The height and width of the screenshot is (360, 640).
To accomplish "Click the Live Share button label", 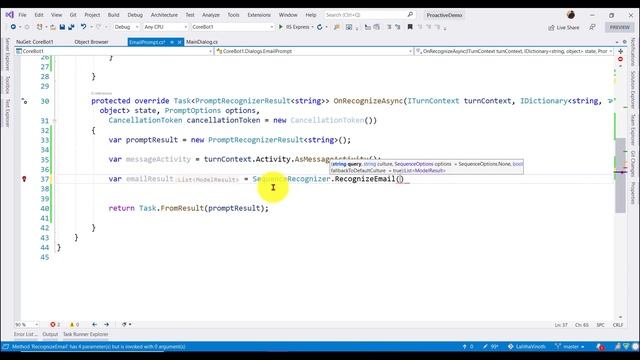I will coord(568,27).
